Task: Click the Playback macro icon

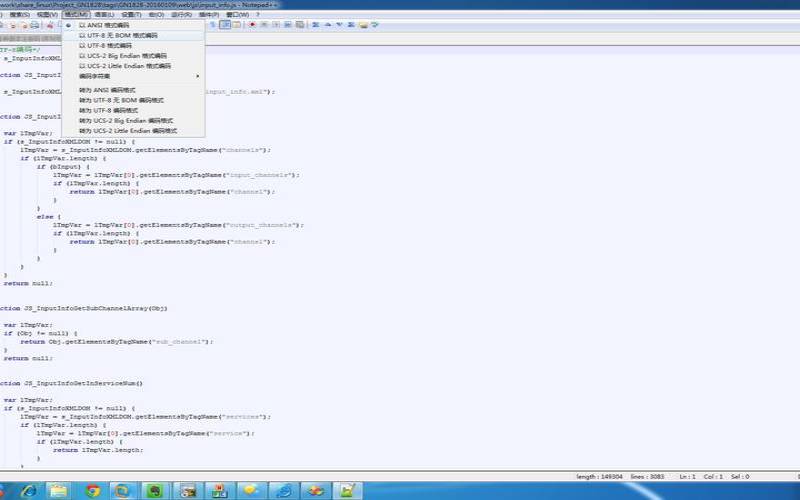Action: pos(276,24)
